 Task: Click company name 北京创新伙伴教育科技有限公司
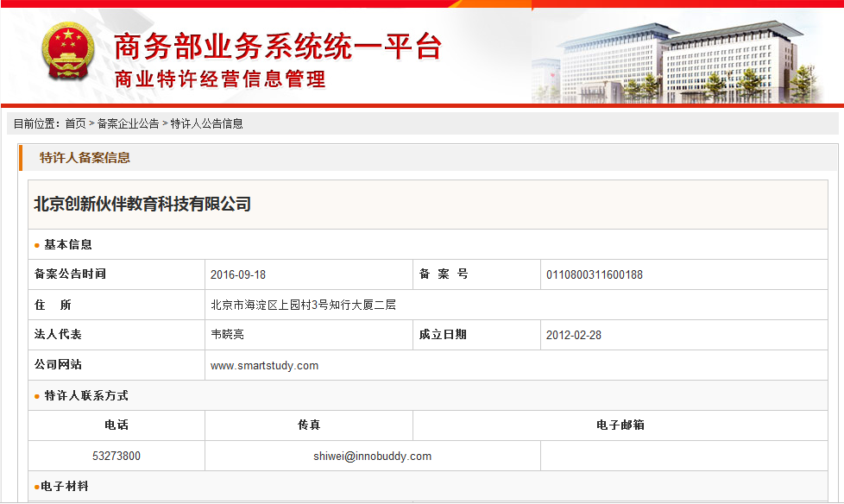pos(142,205)
